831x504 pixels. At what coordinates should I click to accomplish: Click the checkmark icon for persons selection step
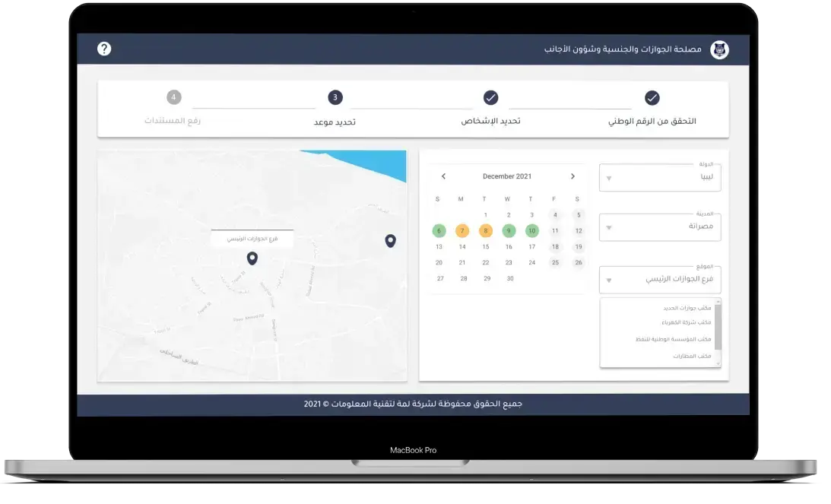(x=490, y=98)
